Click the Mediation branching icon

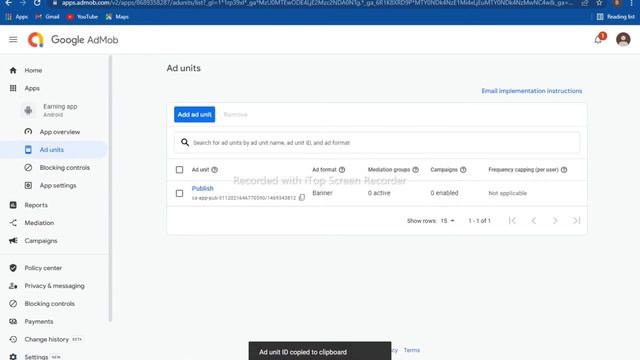13,223
